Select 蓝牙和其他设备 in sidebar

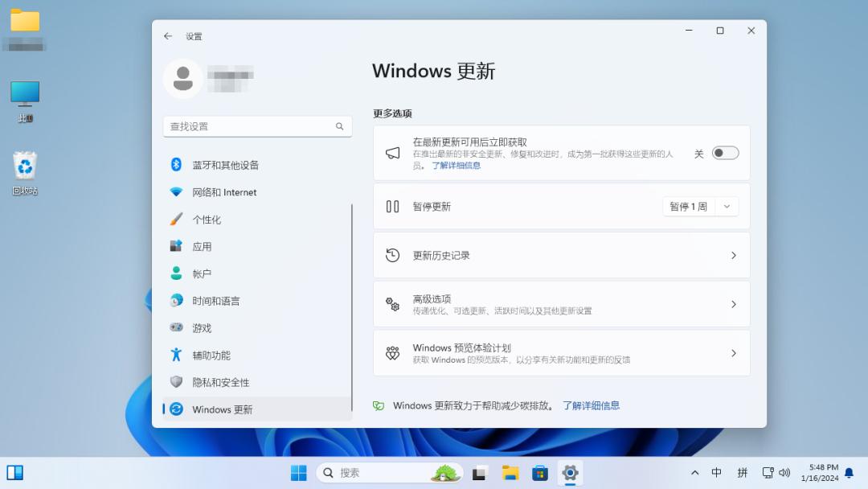[x=257, y=165]
